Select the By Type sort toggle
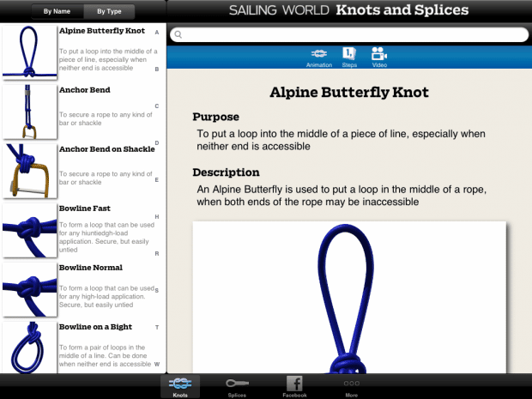Image resolution: width=532 pixels, height=399 pixels. click(109, 11)
